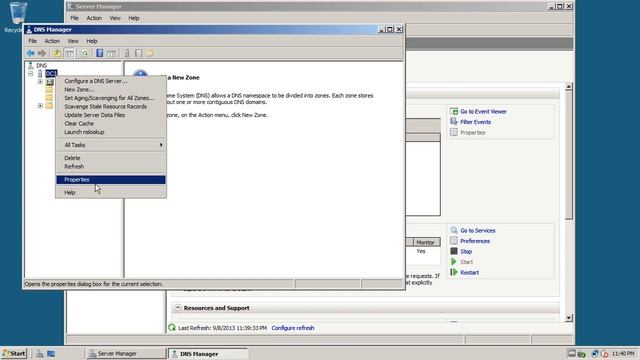640x360 pixels.
Task: Click the Monitor column header
Action: (426, 242)
